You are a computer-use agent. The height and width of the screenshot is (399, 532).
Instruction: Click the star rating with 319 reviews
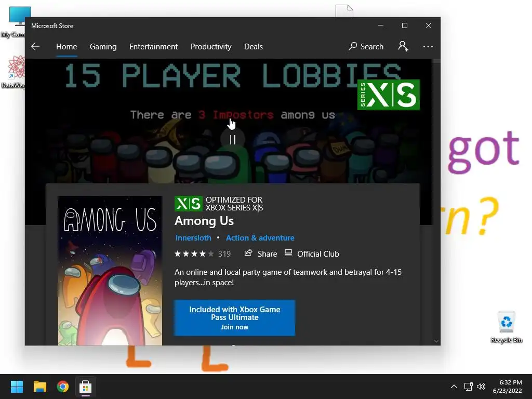pos(203,254)
